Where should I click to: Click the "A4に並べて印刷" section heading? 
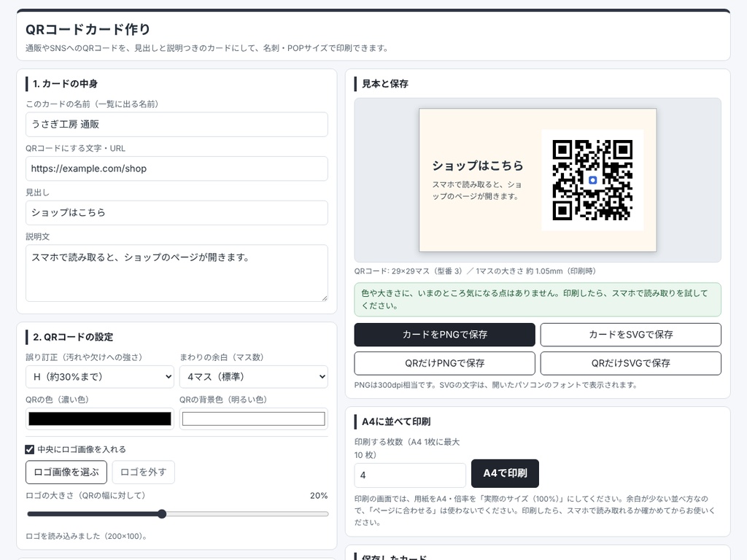(x=396, y=422)
